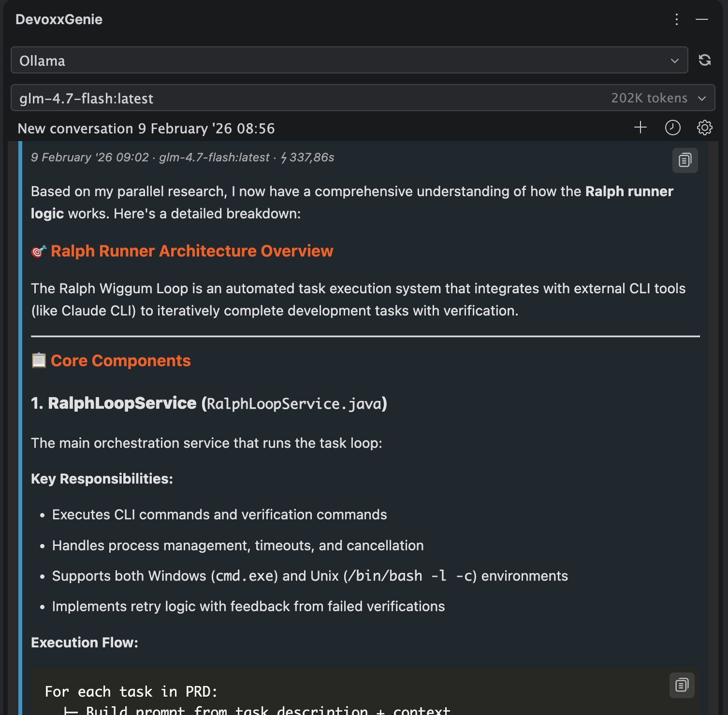
Task: Click the DevoxxGenie panel title
Action: point(59,19)
